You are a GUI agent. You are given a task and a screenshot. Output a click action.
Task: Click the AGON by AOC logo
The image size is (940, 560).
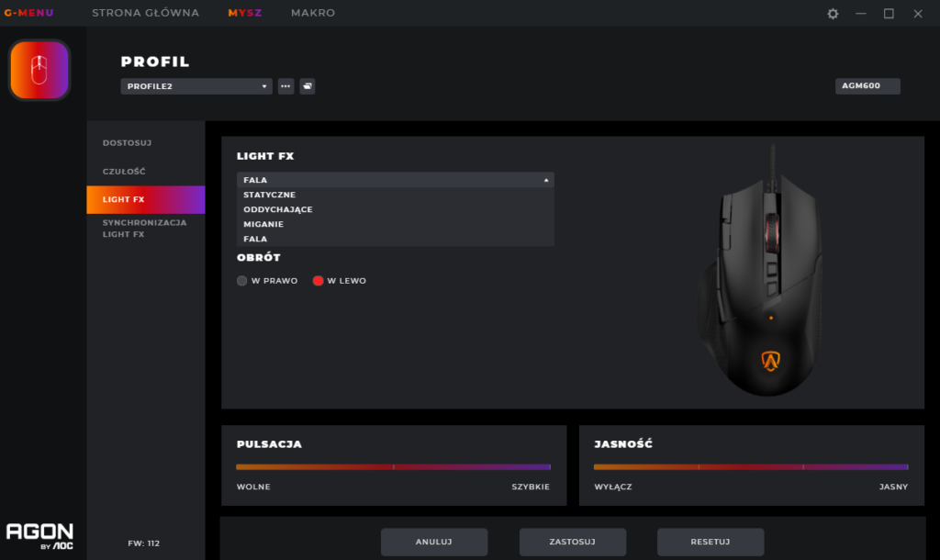pos(39,535)
